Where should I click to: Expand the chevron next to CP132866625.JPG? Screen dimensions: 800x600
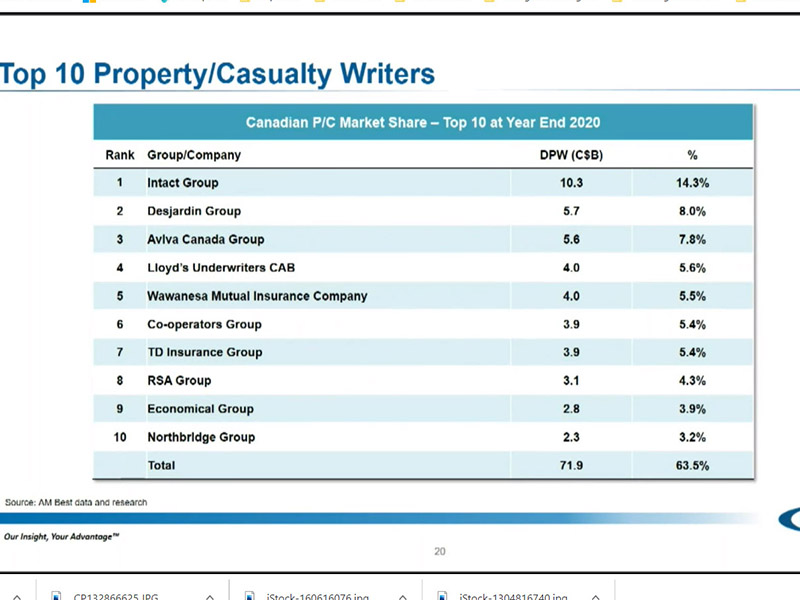209,596
